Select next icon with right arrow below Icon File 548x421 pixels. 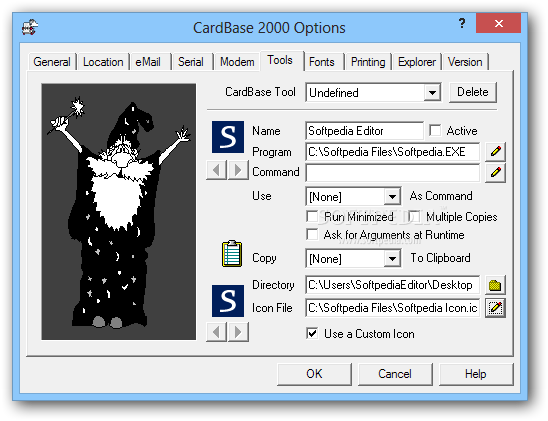238,332
